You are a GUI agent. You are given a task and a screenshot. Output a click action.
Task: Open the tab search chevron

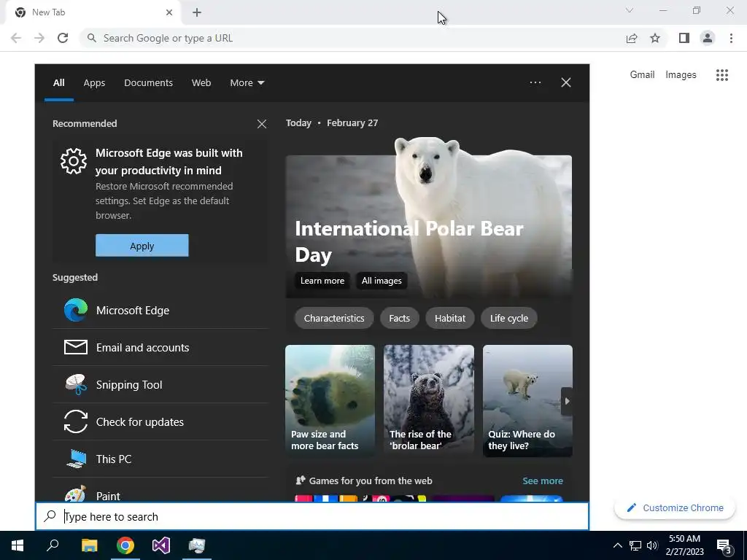click(x=630, y=10)
